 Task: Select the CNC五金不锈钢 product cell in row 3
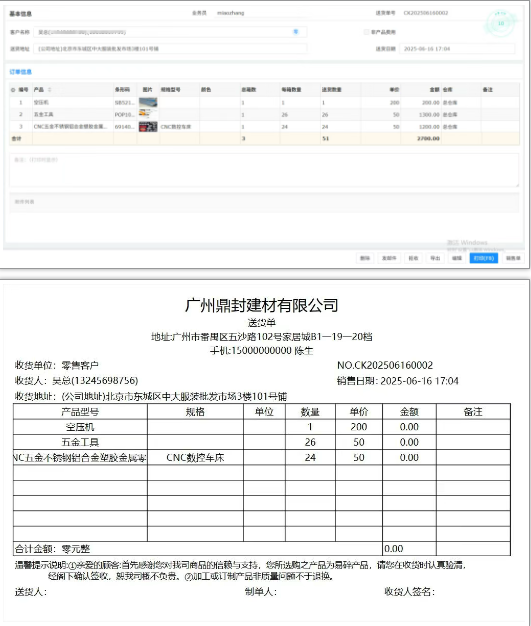pos(73,127)
